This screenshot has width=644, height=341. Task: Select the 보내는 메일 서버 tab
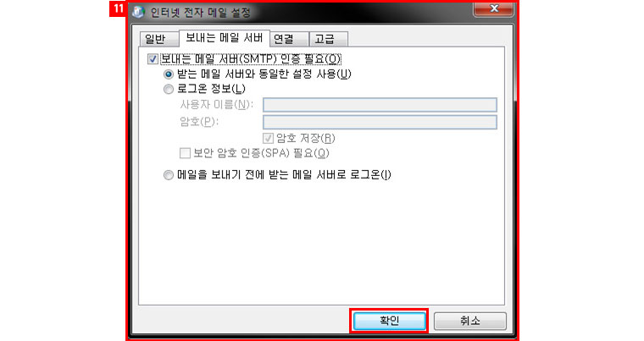225,38
